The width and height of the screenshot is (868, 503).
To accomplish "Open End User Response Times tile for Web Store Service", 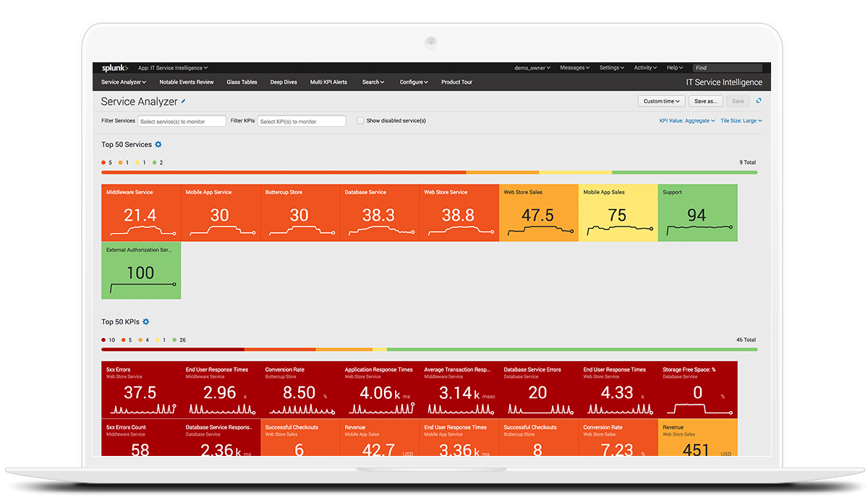I will pyautogui.click(x=618, y=389).
